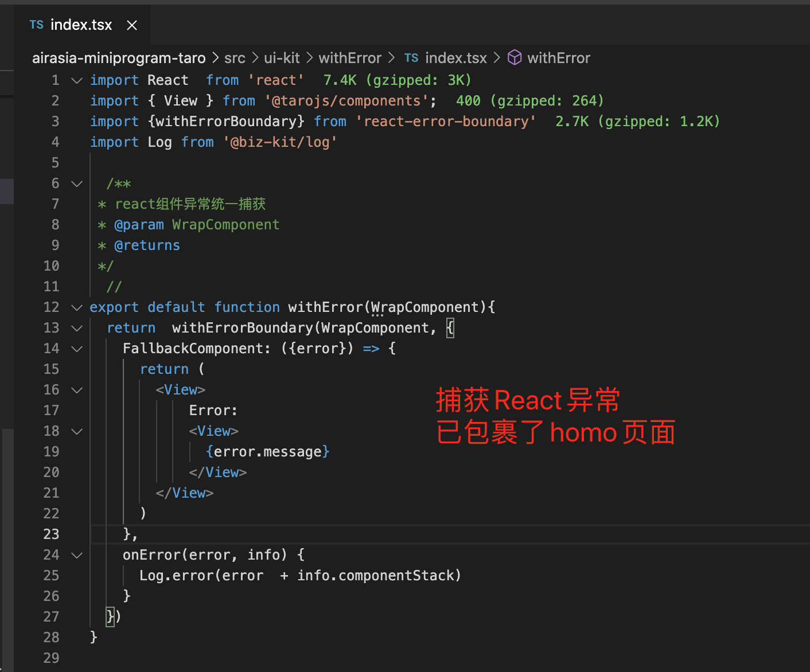810x672 pixels.
Task: Open the src breadcrumb segment
Action: [x=235, y=58]
